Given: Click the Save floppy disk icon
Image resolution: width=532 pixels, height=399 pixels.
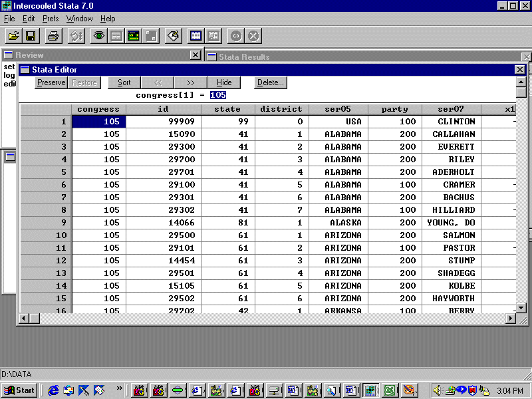Looking at the screenshot, I should tap(31, 36).
